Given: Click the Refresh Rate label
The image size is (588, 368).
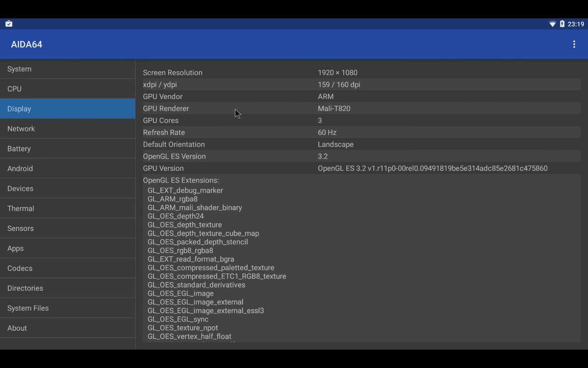Looking at the screenshot, I should 164,132.
